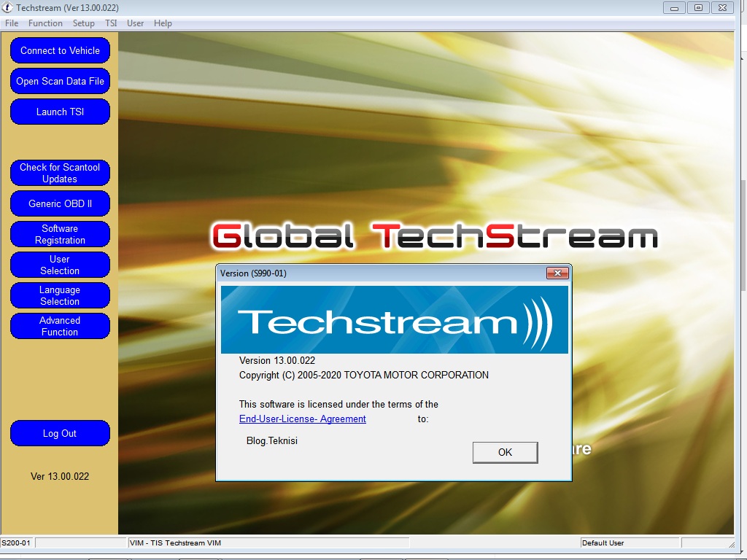Viewport: 747px width, 560px height.
Task: Open Language Selection
Action: pyautogui.click(x=60, y=296)
